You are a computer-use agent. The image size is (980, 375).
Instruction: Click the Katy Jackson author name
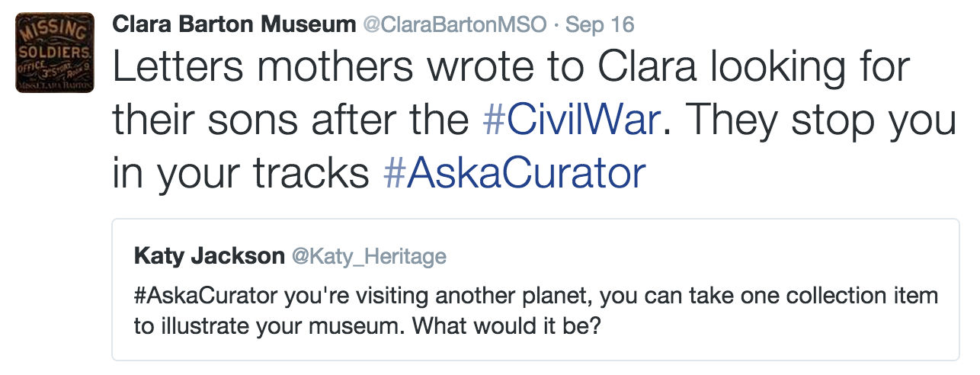pyautogui.click(x=209, y=256)
